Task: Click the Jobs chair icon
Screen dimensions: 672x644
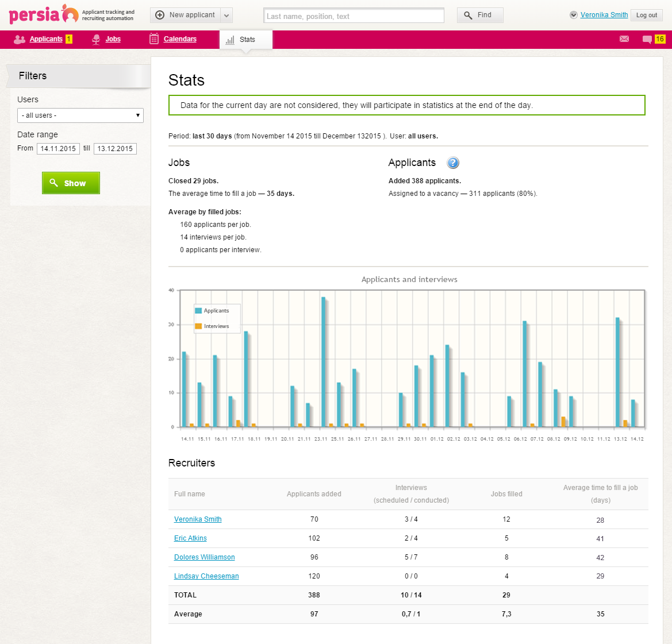Action: pos(96,40)
